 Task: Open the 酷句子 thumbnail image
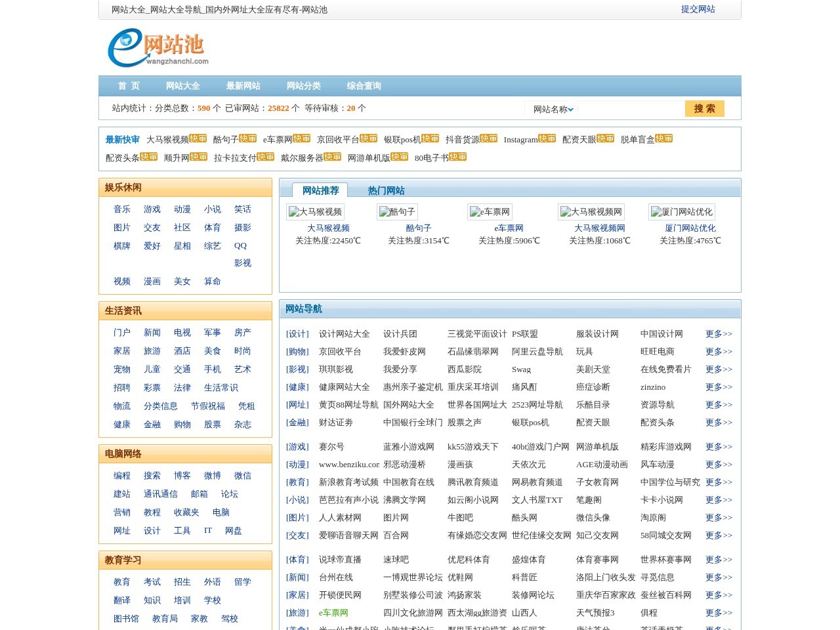(x=398, y=212)
